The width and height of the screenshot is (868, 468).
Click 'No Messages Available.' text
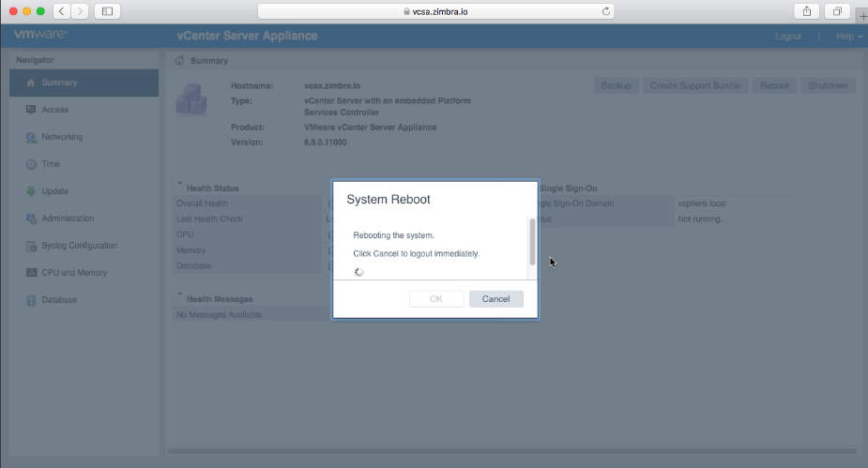click(220, 315)
